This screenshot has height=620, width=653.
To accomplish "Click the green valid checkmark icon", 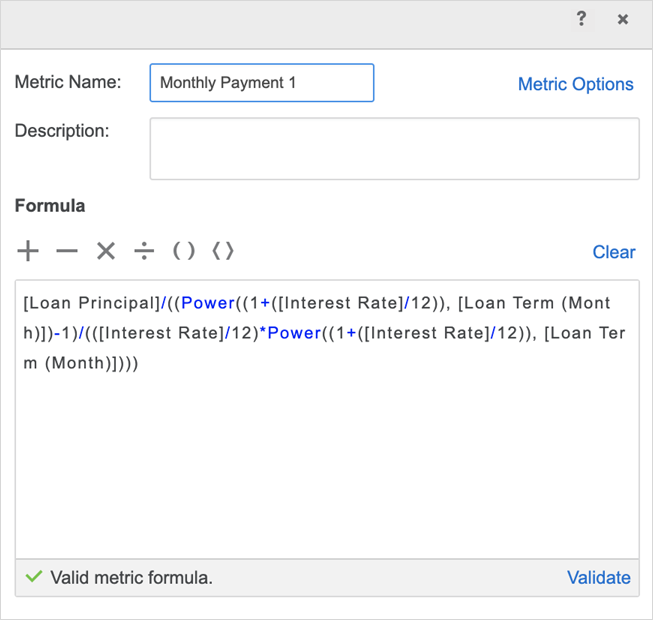I will click(x=34, y=577).
